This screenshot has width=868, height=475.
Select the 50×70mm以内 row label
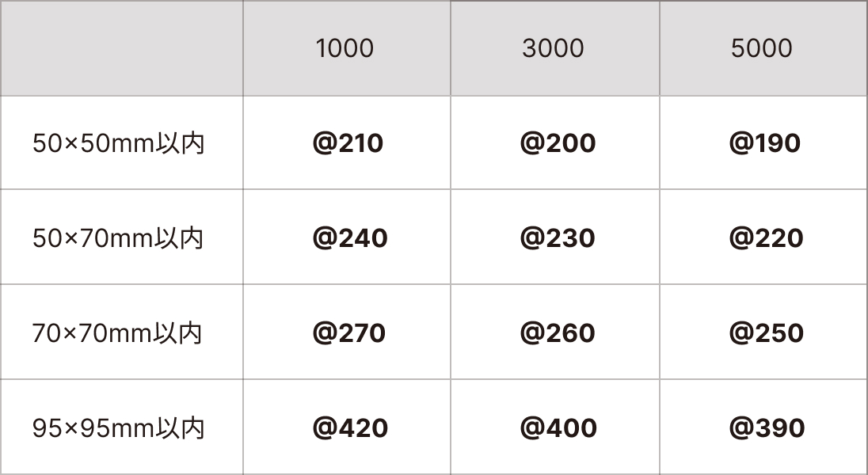coord(119,238)
